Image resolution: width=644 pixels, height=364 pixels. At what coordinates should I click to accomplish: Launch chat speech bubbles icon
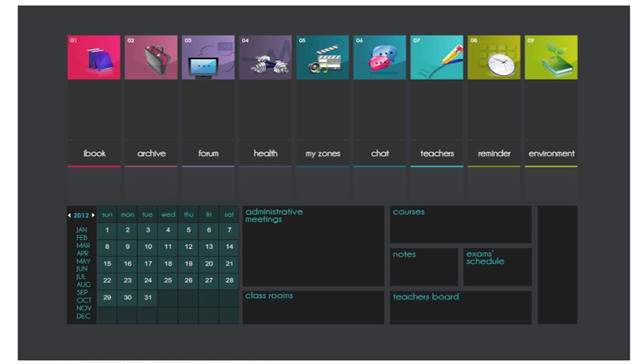(x=379, y=58)
